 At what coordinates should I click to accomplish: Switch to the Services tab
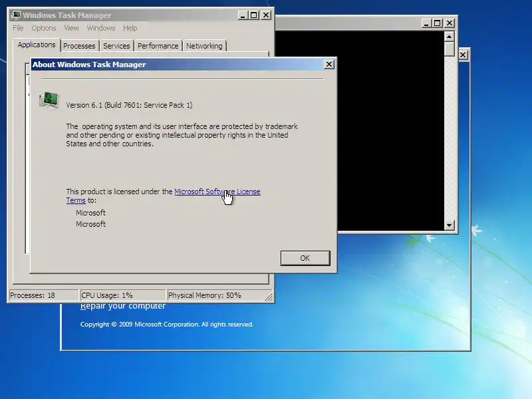point(116,46)
